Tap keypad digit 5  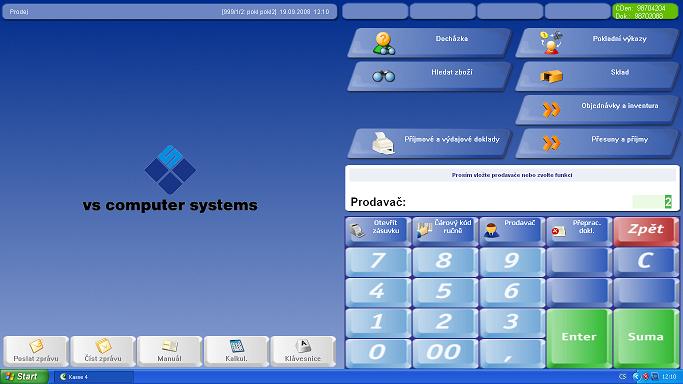tap(445, 293)
